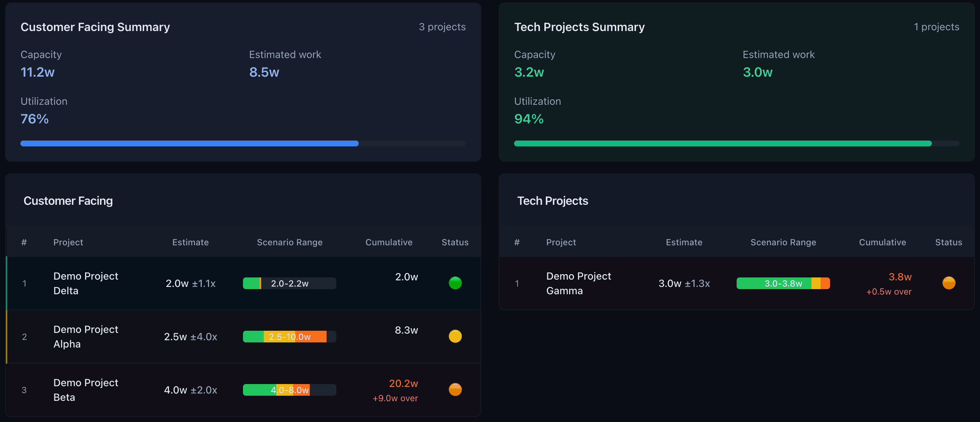Select the Demo Project Delta row name
The width and height of the screenshot is (980, 422).
86,283
